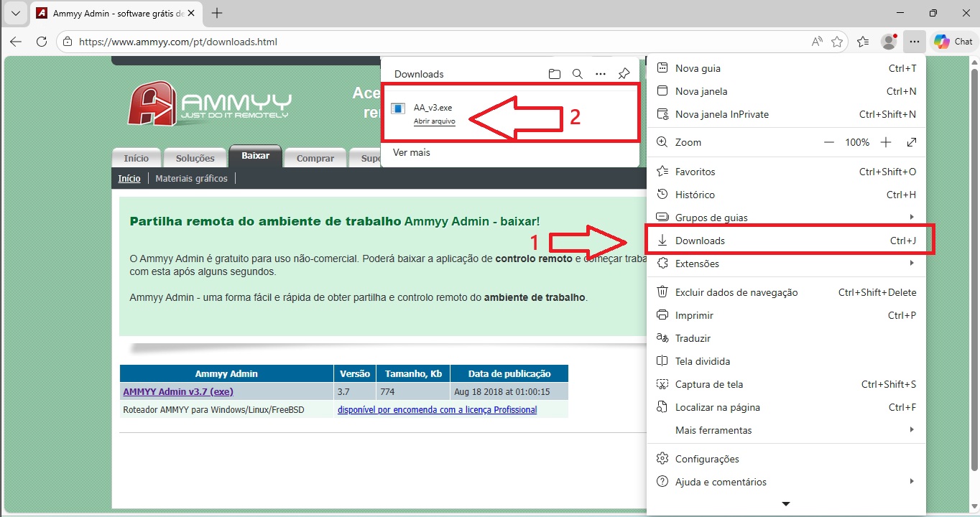Image resolution: width=980 pixels, height=517 pixels.
Task: Add page to favorites star icon
Action: [x=837, y=42]
